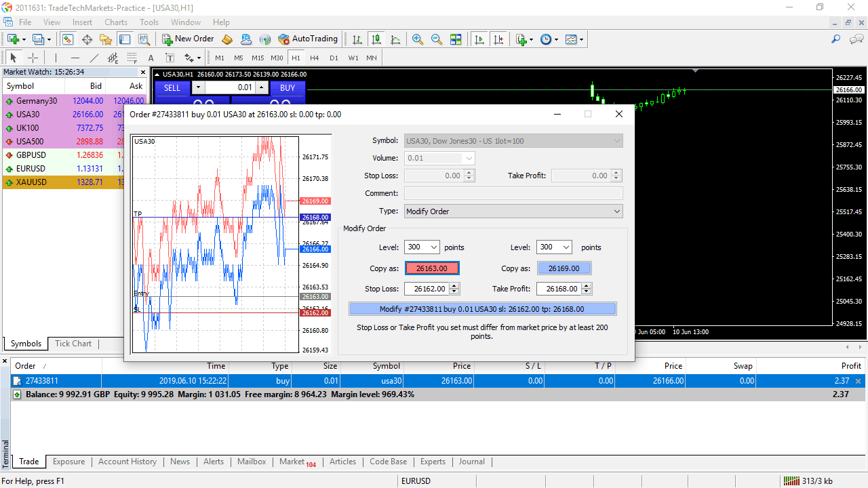Open the Take Profit Level points dropdown
The image size is (868, 488).
click(554, 247)
